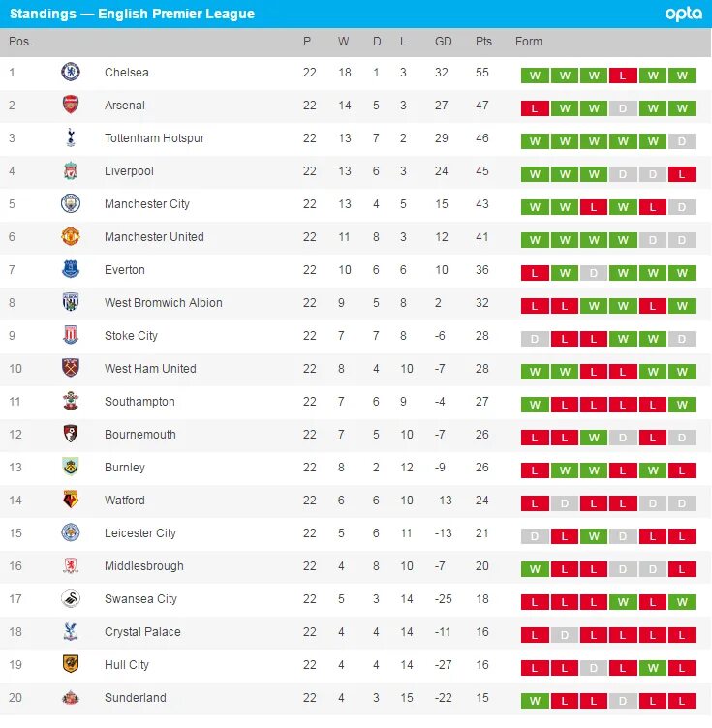Click the Opta logo in header
The image size is (712, 728).
(683, 14)
